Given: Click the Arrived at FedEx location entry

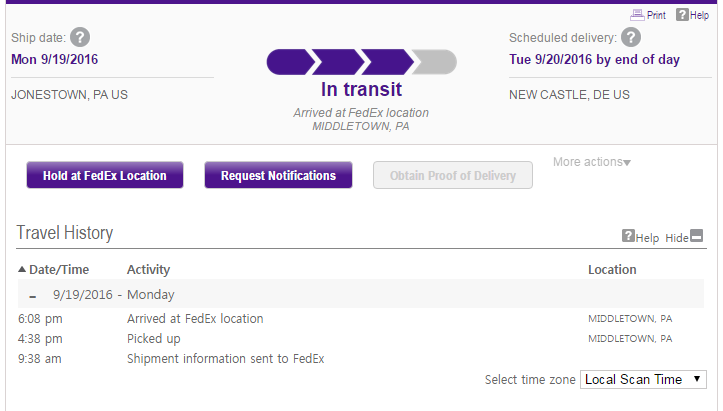Looking at the screenshot, I should coord(195,319).
